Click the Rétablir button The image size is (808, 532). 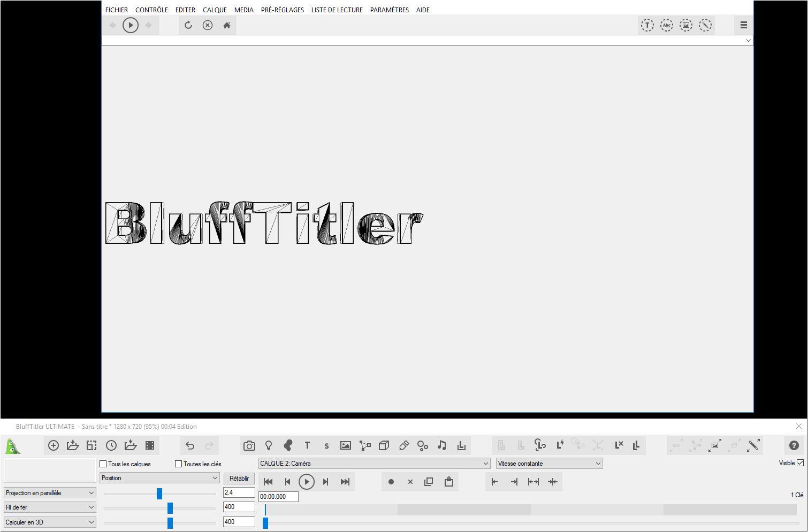pyautogui.click(x=239, y=479)
